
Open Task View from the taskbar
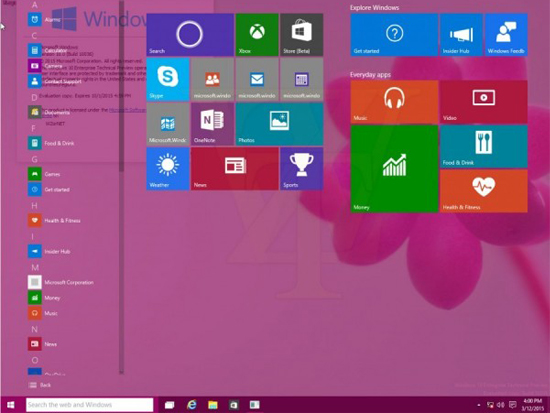pyautogui.click(x=170, y=405)
